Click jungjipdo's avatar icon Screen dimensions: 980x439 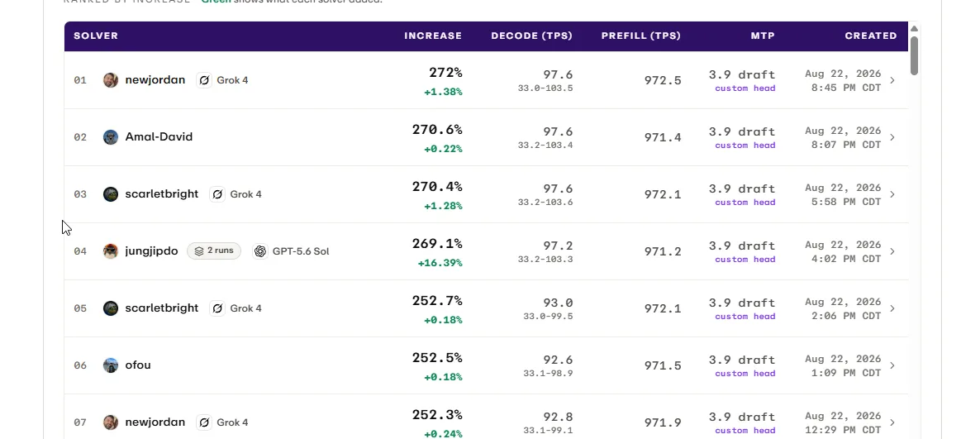point(111,251)
